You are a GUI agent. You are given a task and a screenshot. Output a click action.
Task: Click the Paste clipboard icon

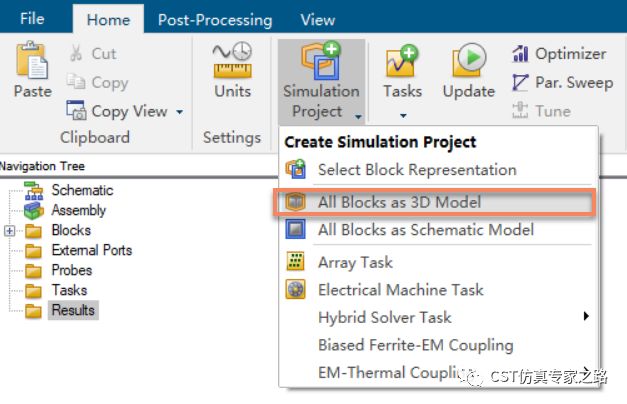32,59
